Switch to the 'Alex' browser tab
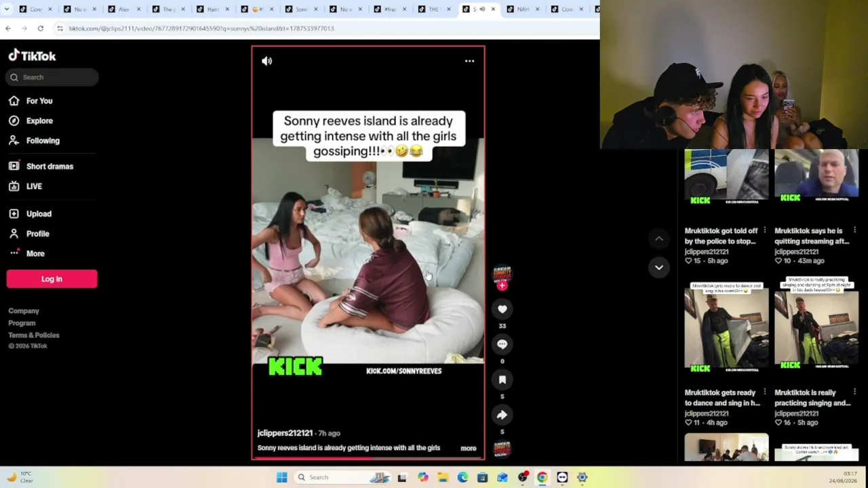Image resolution: width=868 pixels, height=488 pixels. 123,9
